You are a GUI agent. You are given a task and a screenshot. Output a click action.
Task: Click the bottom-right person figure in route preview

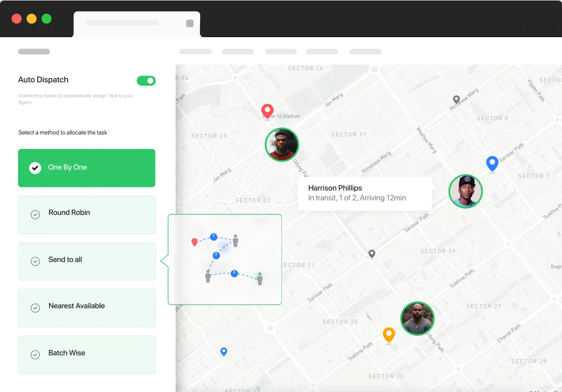point(260,279)
